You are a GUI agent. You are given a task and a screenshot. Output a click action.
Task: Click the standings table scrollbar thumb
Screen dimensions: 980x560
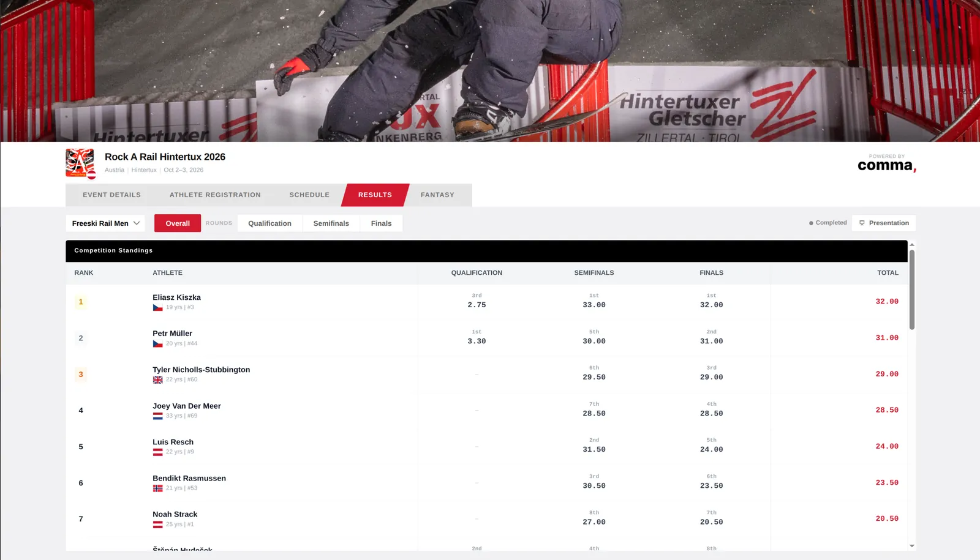(912, 289)
